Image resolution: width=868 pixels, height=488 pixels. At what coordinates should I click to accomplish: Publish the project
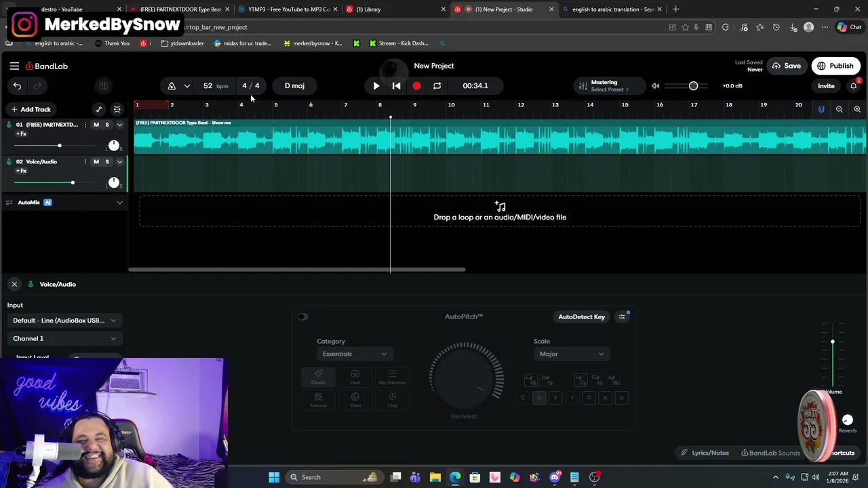click(x=835, y=66)
